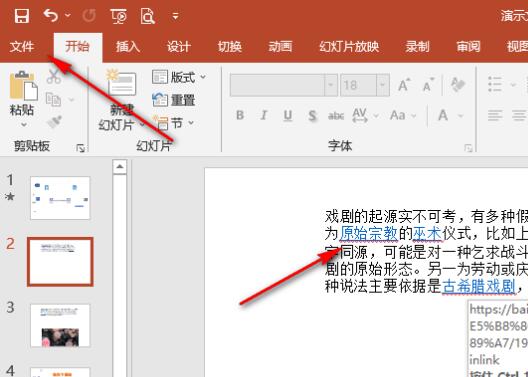528x377 pixels.
Task: Click the Save icon in quick access toolbar
Action: [x=22, y=15]
